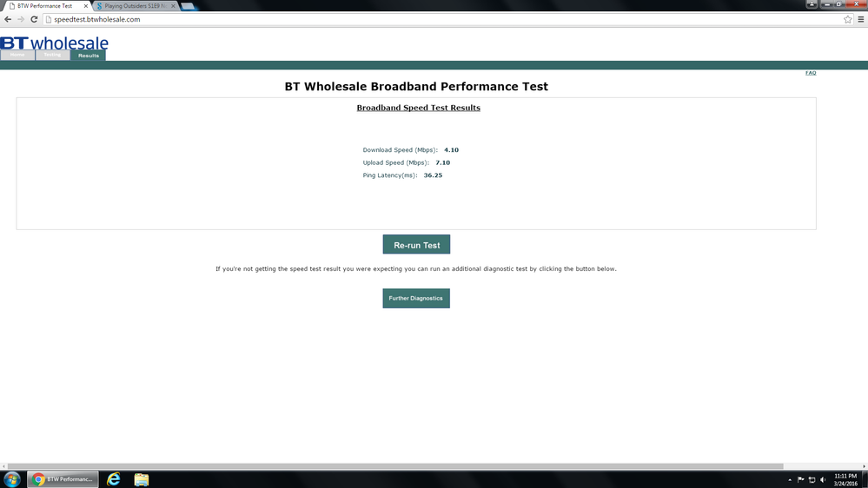Select the Results site tab
This screenshot has height=488, width=868.
(x=88, y=56)
